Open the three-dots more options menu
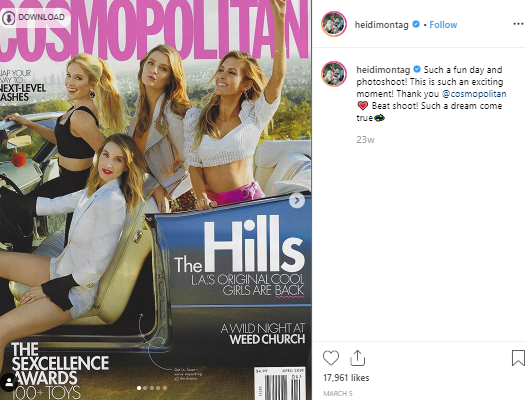 coord(518,24)
